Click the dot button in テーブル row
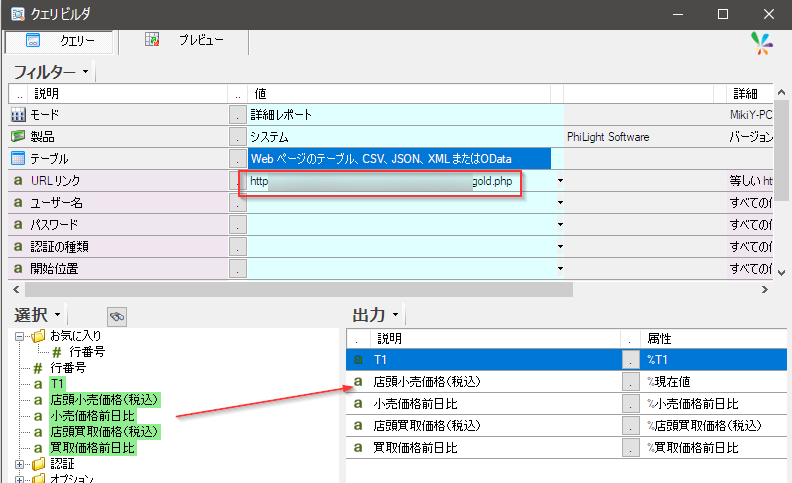This screenshot has width=792, height=483. coord(237,159)
